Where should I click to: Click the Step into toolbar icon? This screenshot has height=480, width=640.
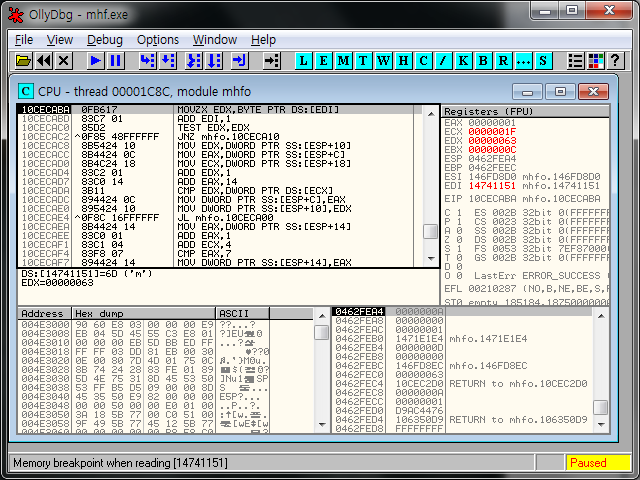pos(146,61)
